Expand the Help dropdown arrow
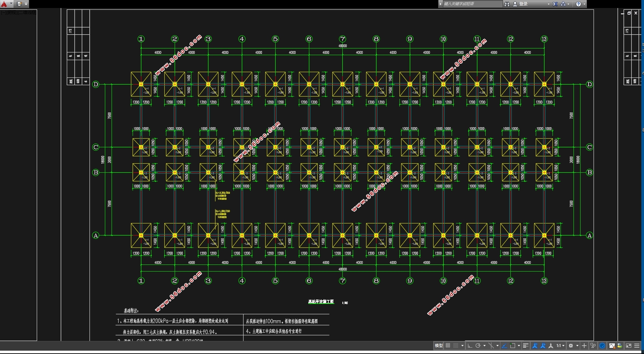The image size is (644, 354). click(584, 4)
